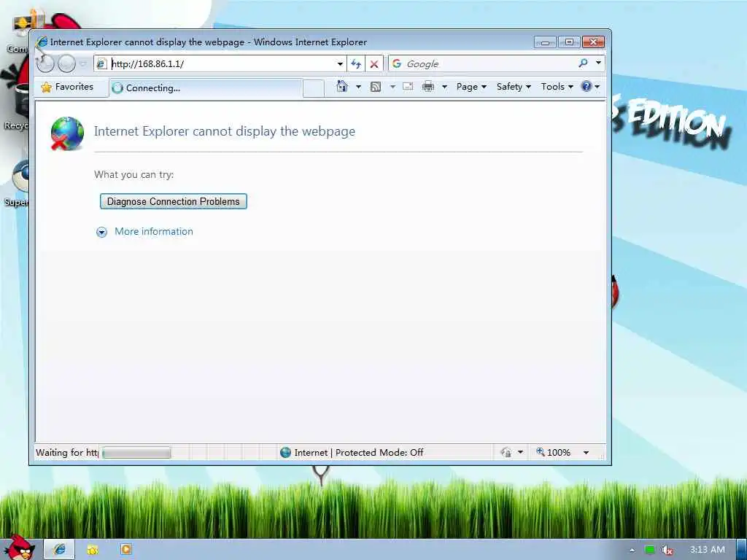The image size is (747, 560).
Task: Open the Page menu
Action: click(471, 87)
